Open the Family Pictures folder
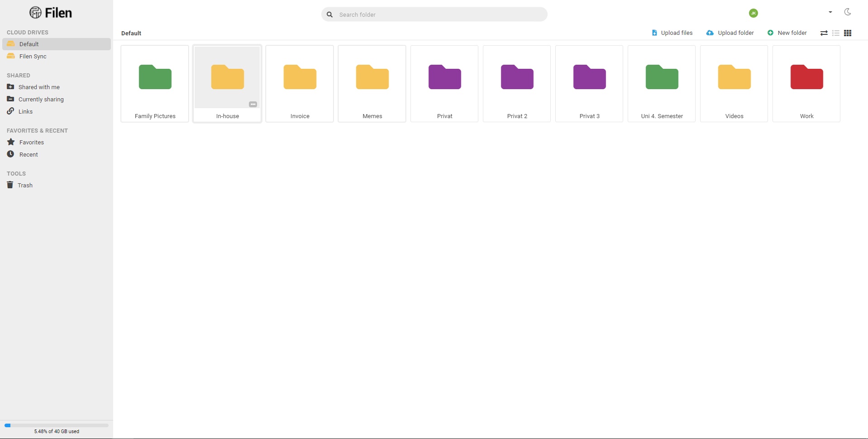The image size is (868, 439). click(x=154, y=83)
